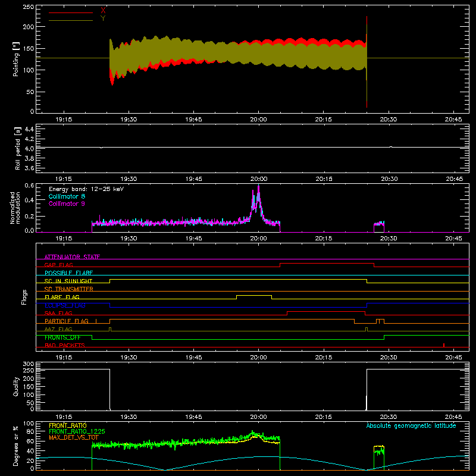Click the 'Flags' axis title
Image resolution: width=476 pixels, height=476 pixels.
(24, 297)
